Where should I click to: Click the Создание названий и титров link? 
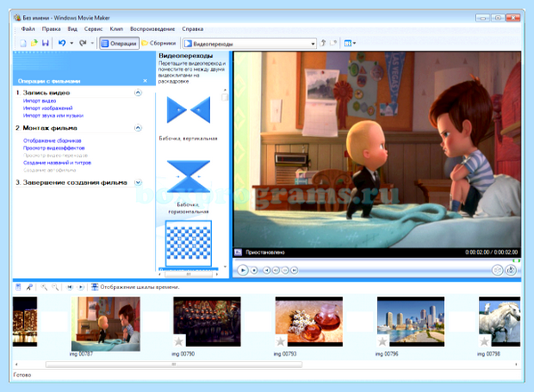pyautogui.click(x=57, y=163)
